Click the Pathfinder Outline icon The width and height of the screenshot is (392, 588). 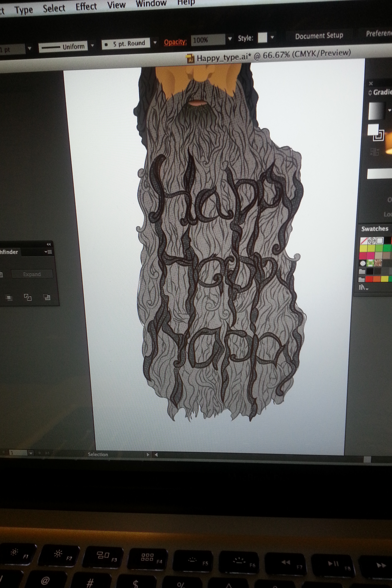[28, 297]
